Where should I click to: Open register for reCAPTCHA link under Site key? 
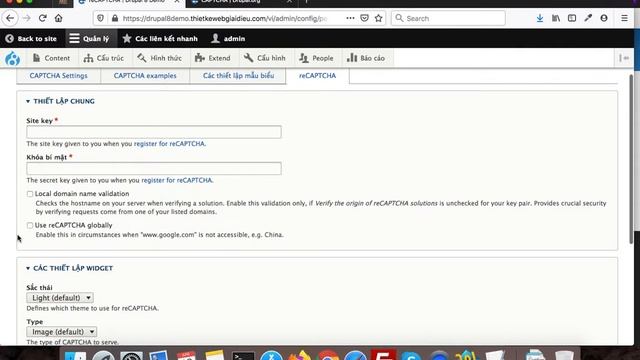point(169,144)
